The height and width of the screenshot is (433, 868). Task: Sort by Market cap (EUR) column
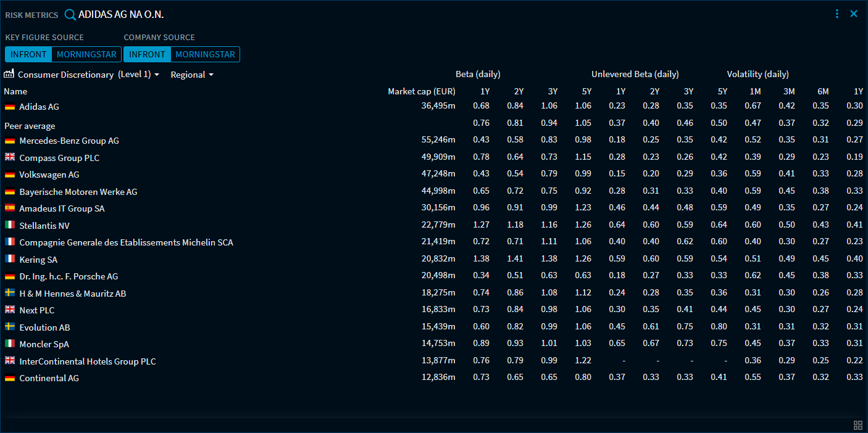421,91
